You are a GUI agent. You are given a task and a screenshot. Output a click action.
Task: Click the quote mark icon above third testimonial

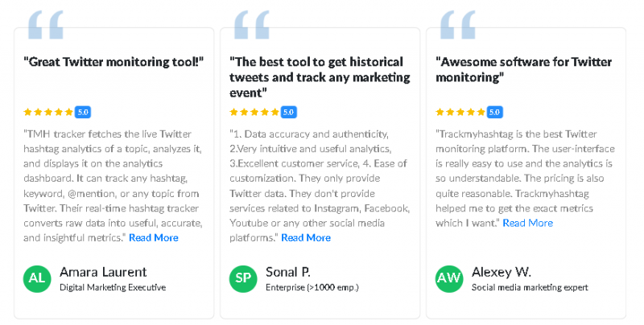pyautogui.click(x=457, y=25)
